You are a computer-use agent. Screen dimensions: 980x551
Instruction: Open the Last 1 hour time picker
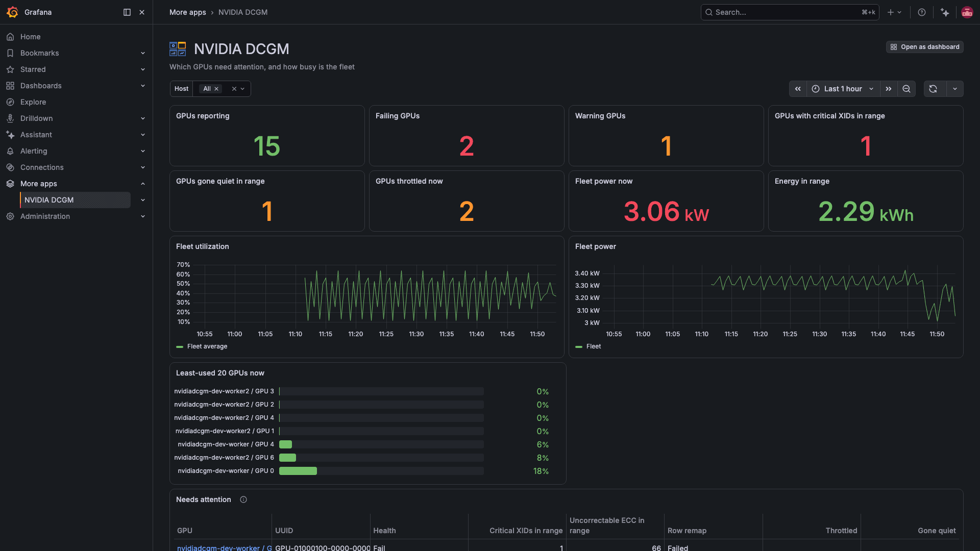[x=843, y=89]
